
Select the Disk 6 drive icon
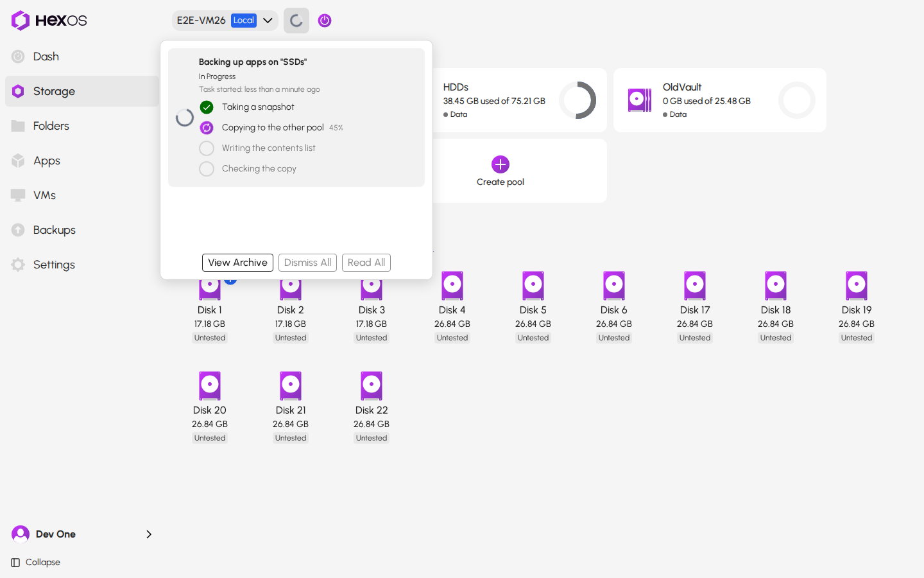click(x=614, y=285)
